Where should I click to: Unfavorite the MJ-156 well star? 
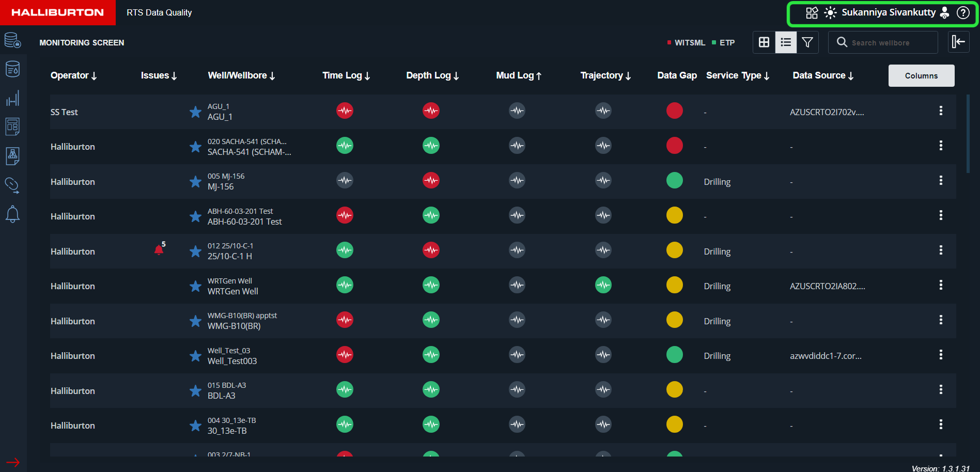195,181
